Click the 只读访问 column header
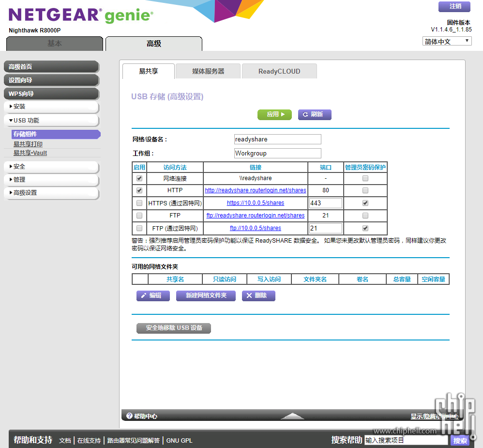The image size is (483, 448). pyautogui.click(x=225, y=279)
